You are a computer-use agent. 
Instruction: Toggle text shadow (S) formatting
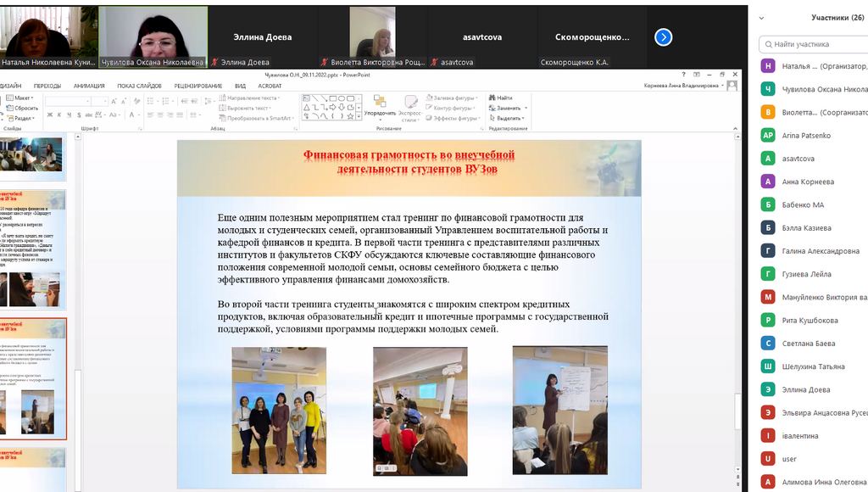(79, 115)
